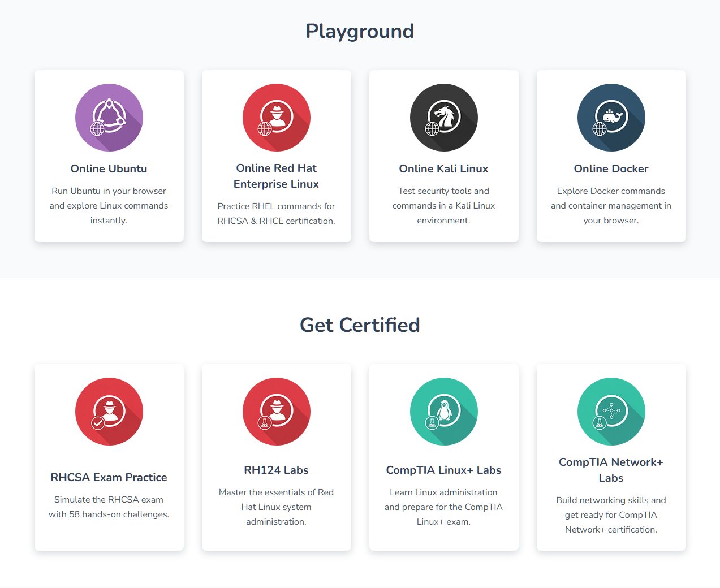Screen dimensions: 720x588
Task: Click the CompTIA Linux+ penguin icon
Action: [x=444, y=412]
